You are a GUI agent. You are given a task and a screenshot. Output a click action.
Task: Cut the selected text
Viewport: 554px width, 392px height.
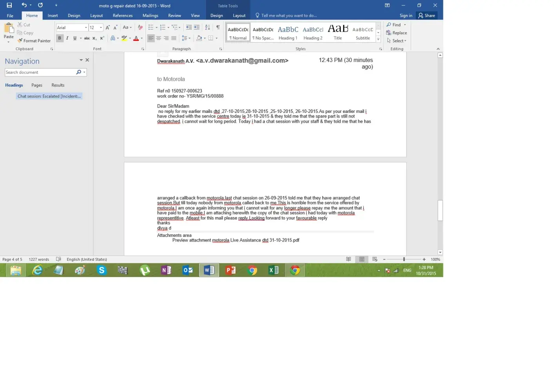pos(24,25)
